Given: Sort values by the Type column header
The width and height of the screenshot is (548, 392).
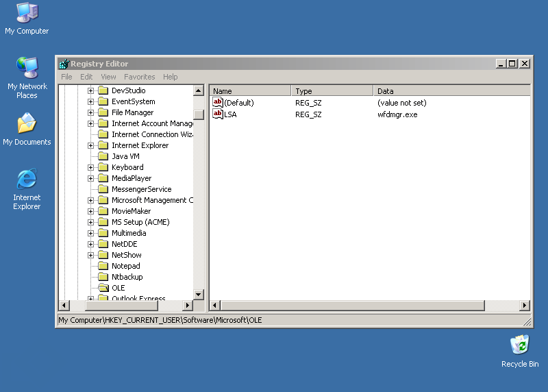Looking at the screenshot, I should pos(332,91).
